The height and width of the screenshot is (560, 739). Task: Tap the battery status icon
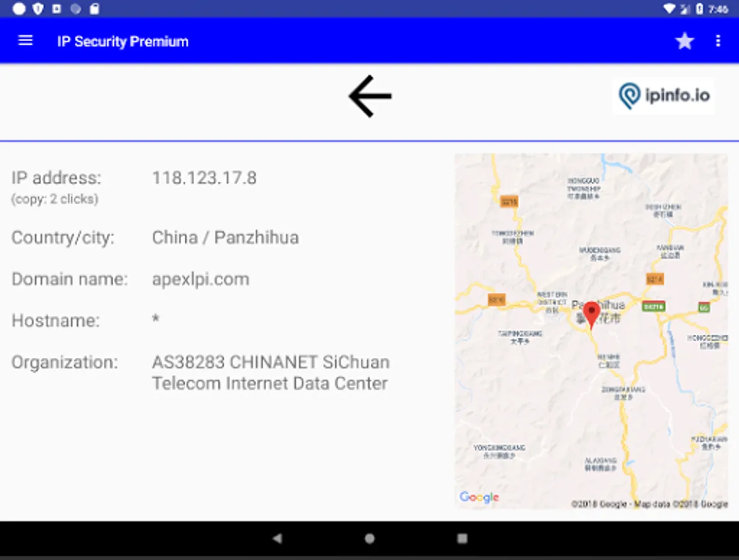[700, 9]
